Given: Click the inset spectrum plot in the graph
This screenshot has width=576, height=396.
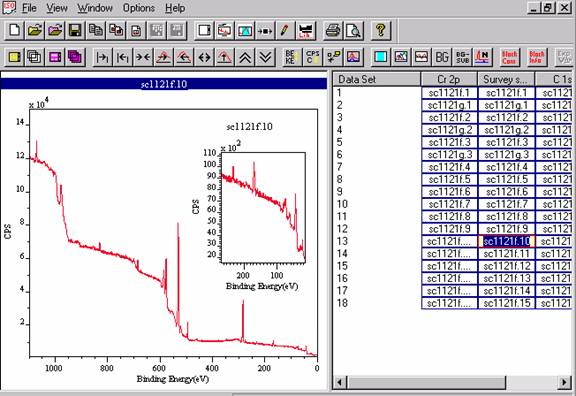Looking at the screenshot, I should pos(263,208).
